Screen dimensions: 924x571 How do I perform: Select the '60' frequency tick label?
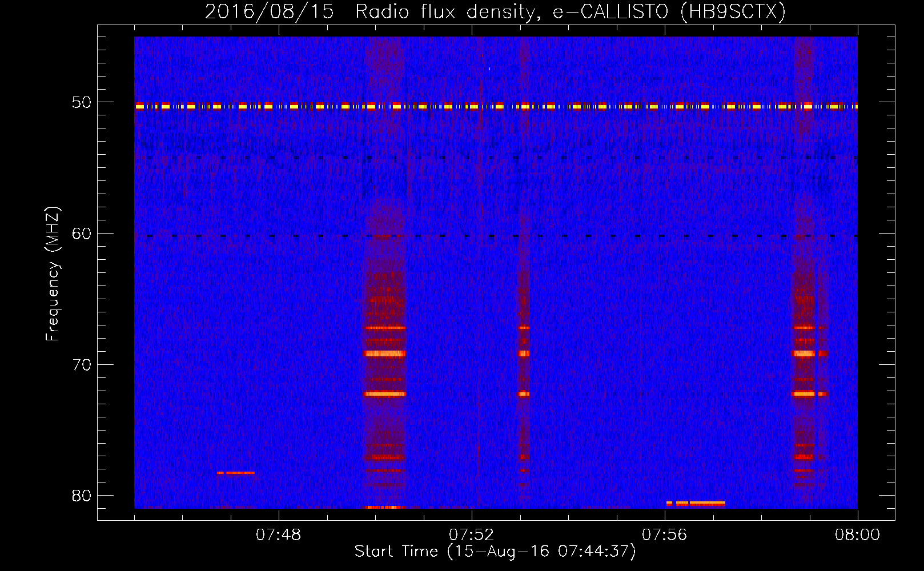tap(82, 234)
